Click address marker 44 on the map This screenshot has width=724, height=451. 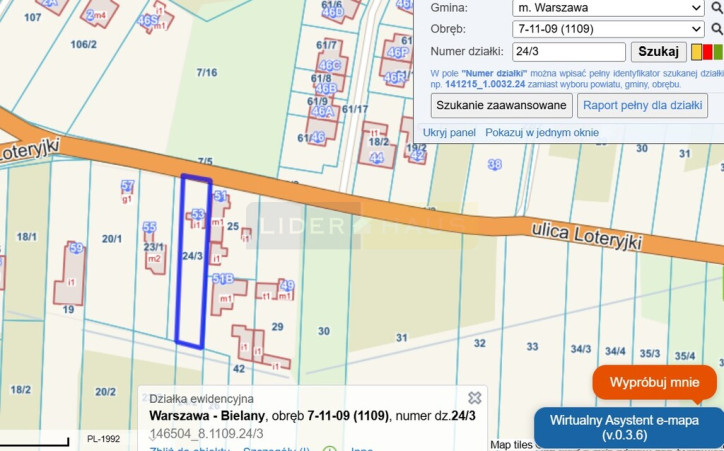coord(376,158)
